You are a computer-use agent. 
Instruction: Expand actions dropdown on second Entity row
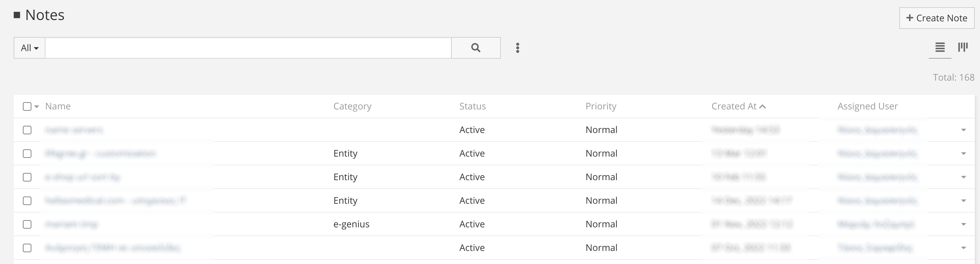pyautogui.click(x=964, y=177)
